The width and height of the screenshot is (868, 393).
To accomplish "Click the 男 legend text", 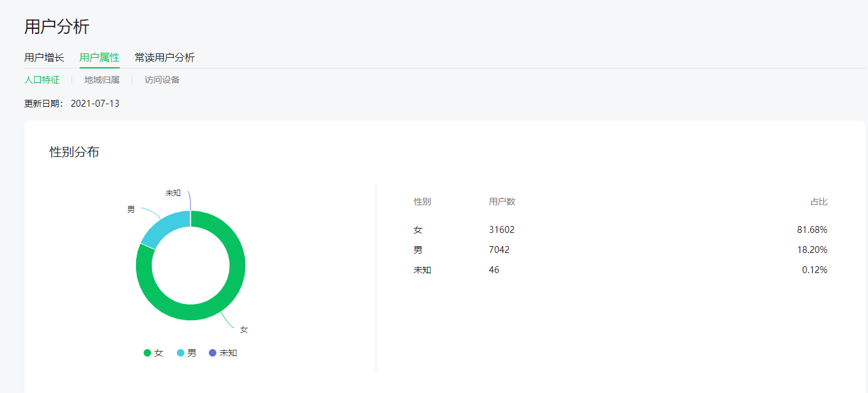I will tap(192, 353).
